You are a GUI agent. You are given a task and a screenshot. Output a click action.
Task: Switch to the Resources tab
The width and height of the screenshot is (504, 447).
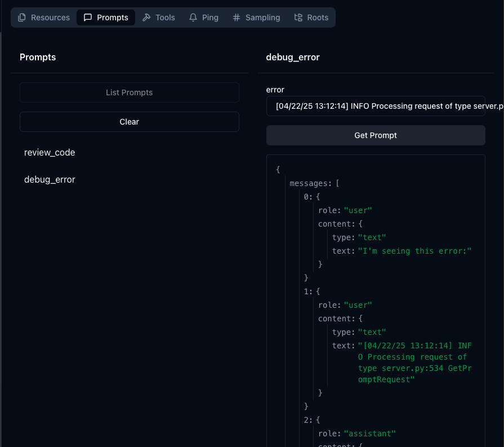[x=44, y=17]
